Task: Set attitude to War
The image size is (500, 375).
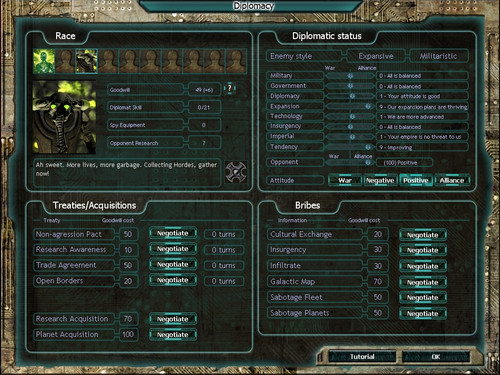Action: point(345,180)
